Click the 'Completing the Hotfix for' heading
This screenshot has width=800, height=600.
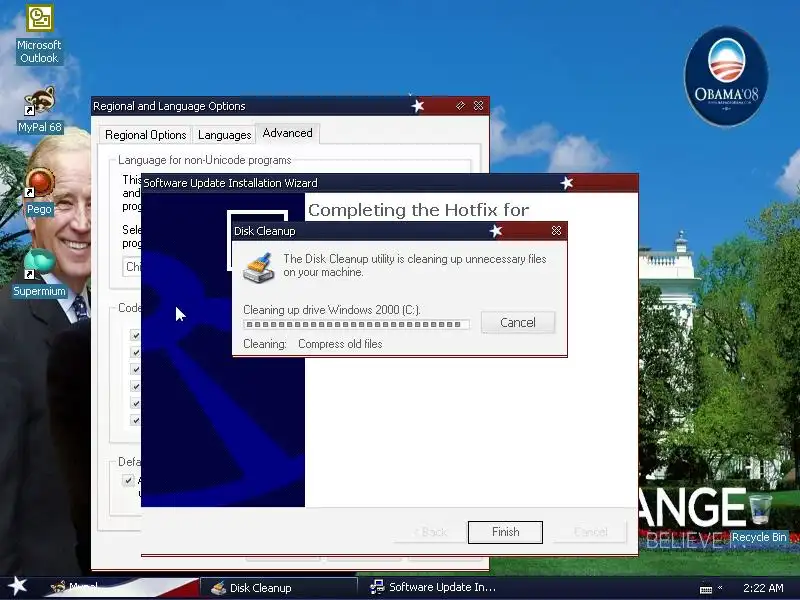418,210
